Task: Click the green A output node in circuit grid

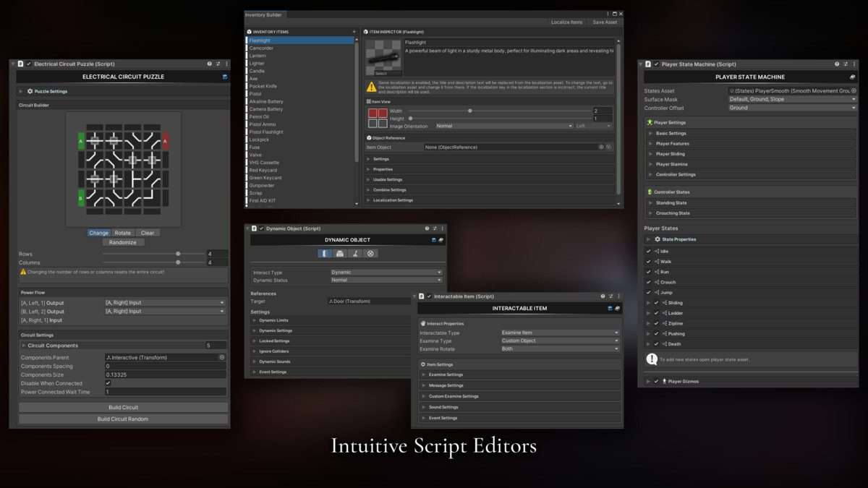Action: (81, 140)
